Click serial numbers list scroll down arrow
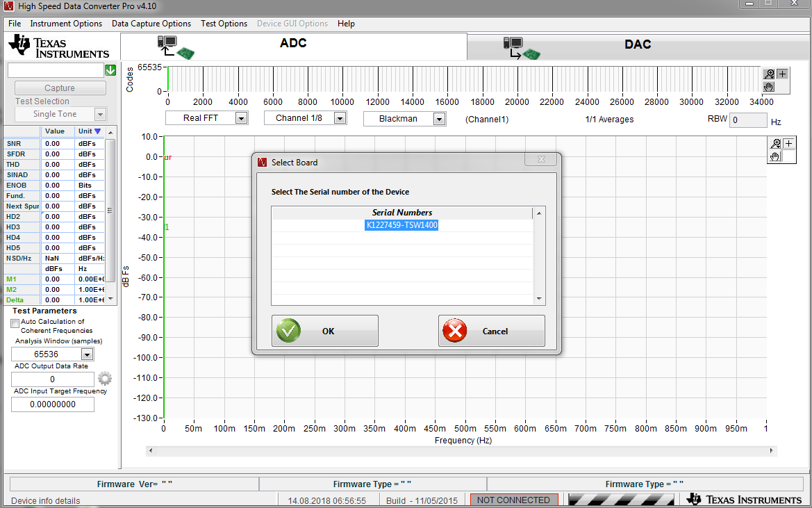The height and width of the screenshot is (508, 812). tap(539, 299)
